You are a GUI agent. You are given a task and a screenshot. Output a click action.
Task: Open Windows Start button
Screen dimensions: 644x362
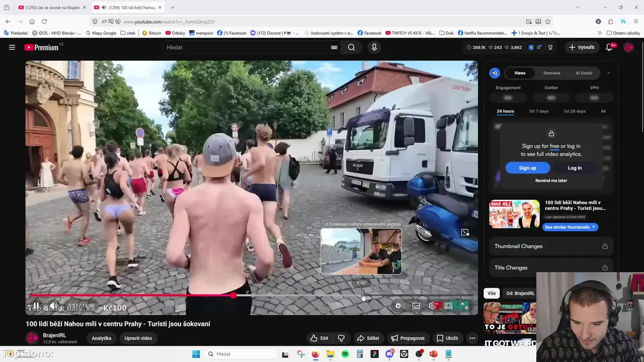pos(196,354)
